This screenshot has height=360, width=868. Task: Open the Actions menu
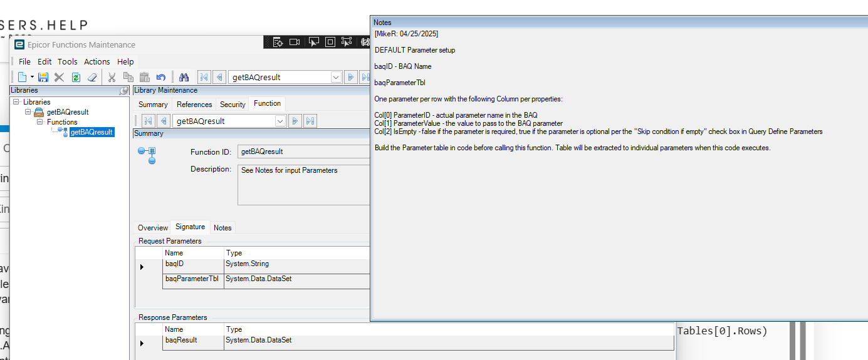pos(97,61)
